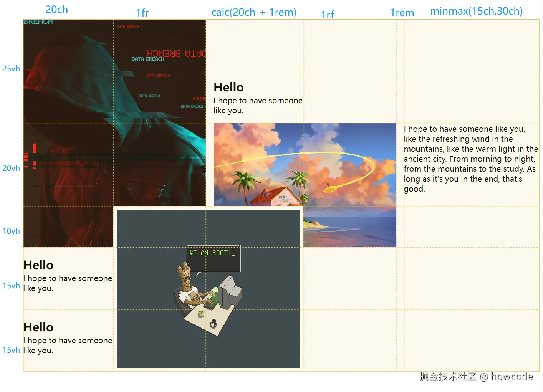This screenshot has width=543, height=392.
Task: Click the calc(20ch + 1rem) label
Action: coord(254,12)
